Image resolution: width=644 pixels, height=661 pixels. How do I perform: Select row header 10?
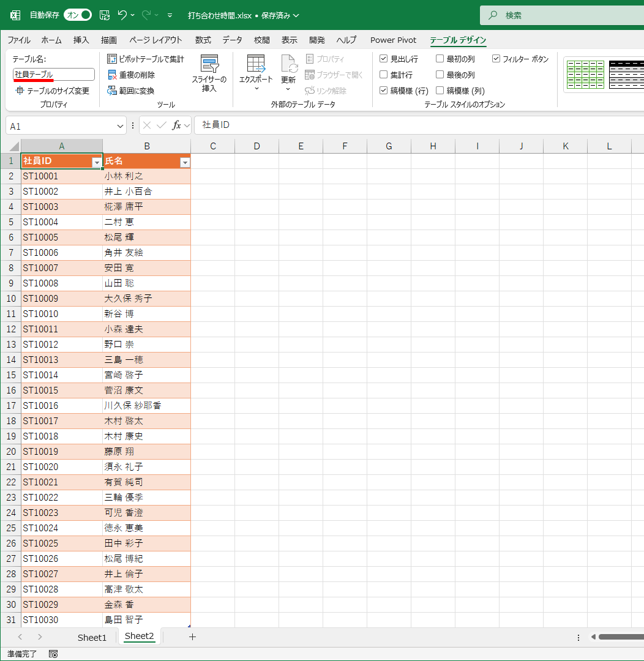coord(11,299)
